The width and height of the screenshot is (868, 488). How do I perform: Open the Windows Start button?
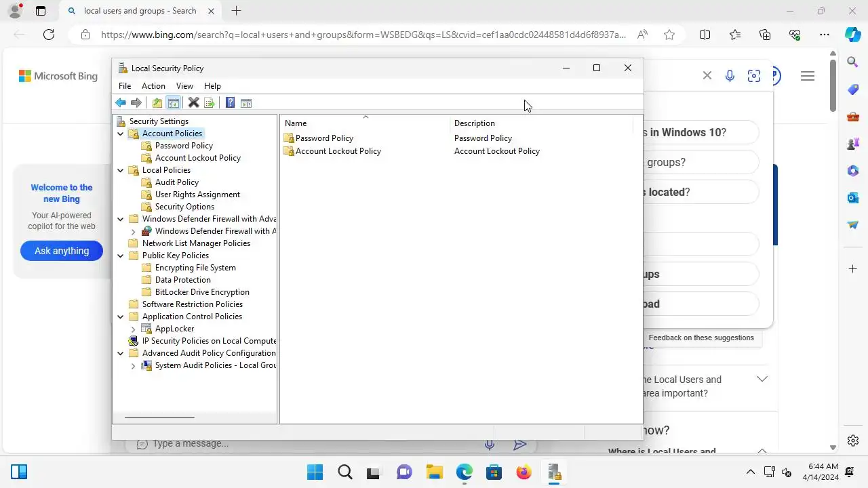tap(315, 472)
